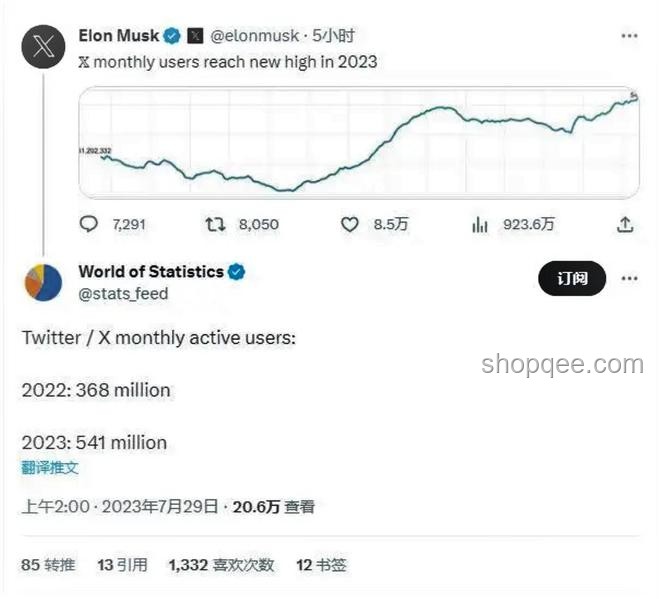Viewport: 660px width, 599px height.
Task: View the 13 引用 quotes list
Action: [122, 565]
